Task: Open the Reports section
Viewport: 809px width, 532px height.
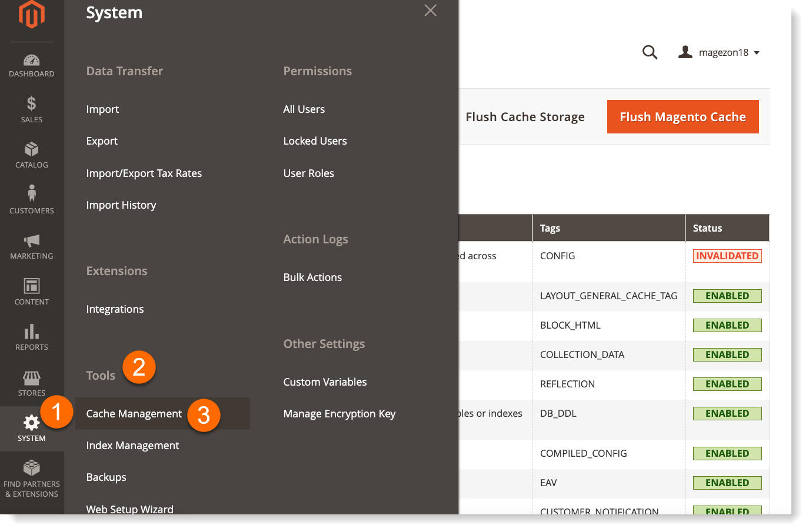Action: tap(31, 337)
